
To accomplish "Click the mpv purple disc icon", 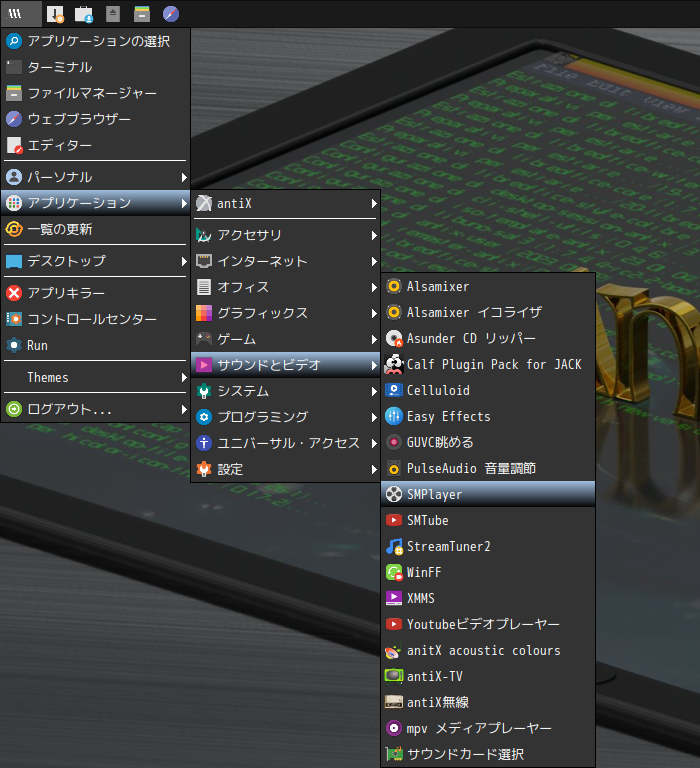I will (x=394, y=728).
